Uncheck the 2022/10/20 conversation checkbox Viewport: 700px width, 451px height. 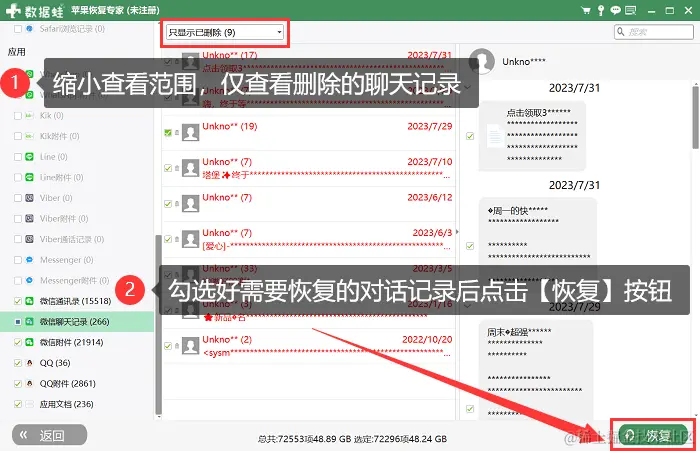tap(168, 346)
